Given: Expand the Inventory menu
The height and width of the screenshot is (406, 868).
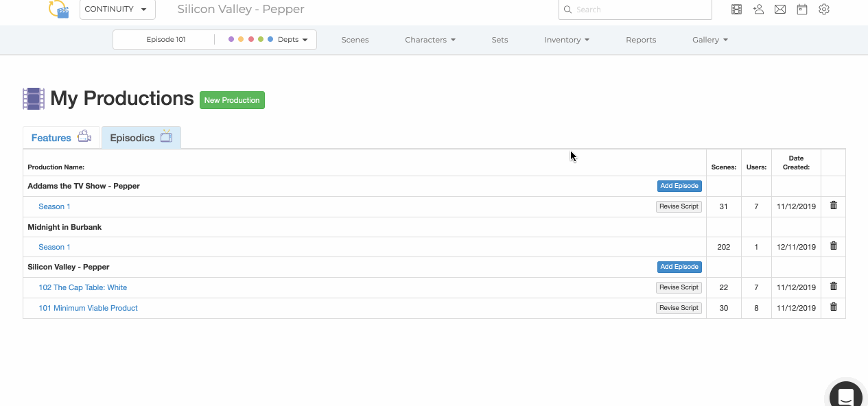Looking at the screenshot, I should tap(567, 40).
